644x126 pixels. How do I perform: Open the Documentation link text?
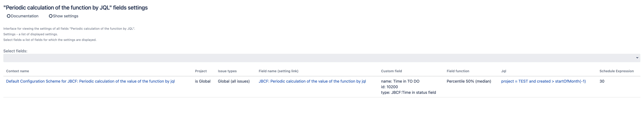point(24,16)
